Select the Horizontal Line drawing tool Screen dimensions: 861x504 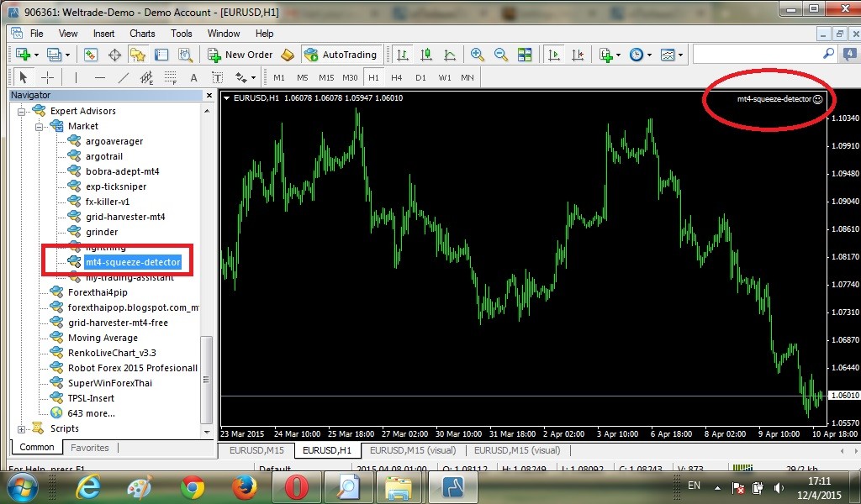(x=99, y=77)
